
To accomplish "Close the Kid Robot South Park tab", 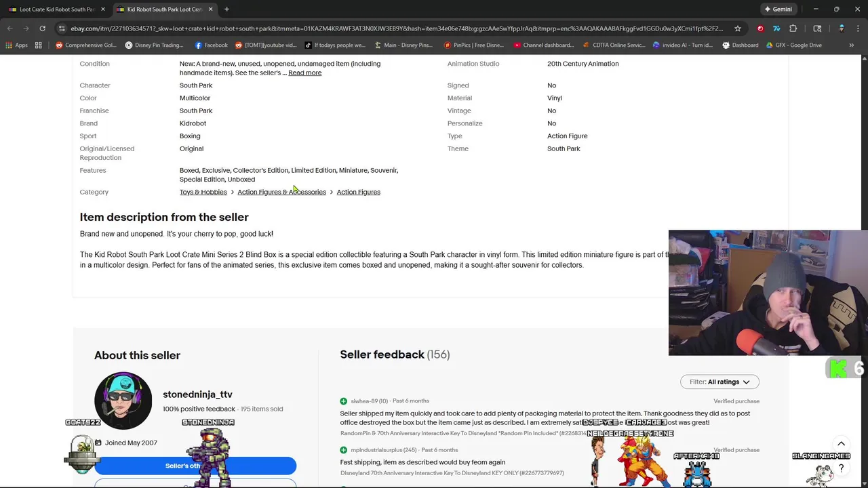I will pyautogui.click(x=210, y=9).
